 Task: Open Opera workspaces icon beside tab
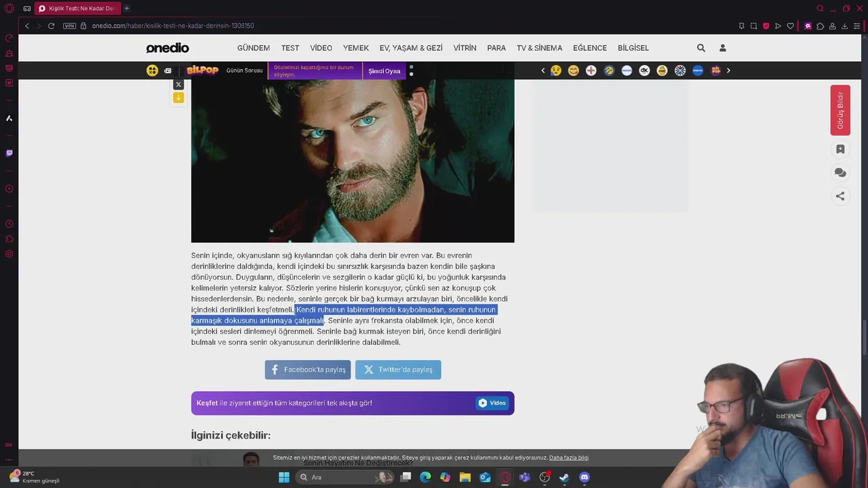click(x=26, y=8)
